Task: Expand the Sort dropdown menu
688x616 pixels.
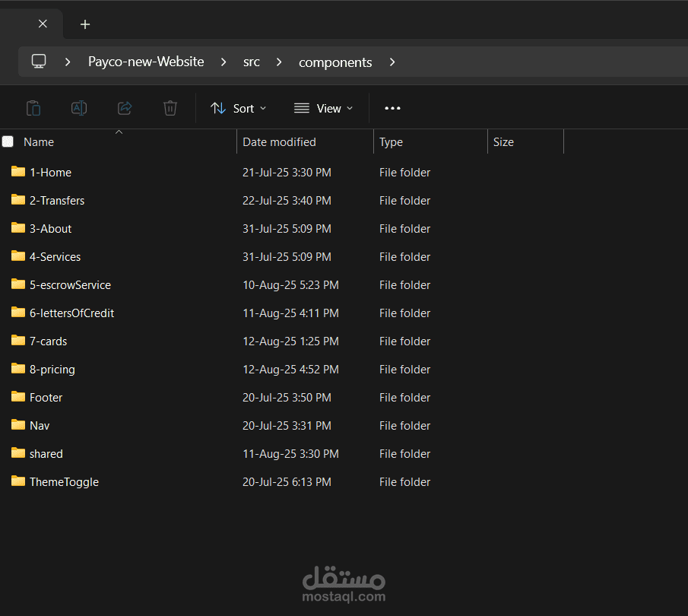Action: pyautogui.click(x=238, y=108)
